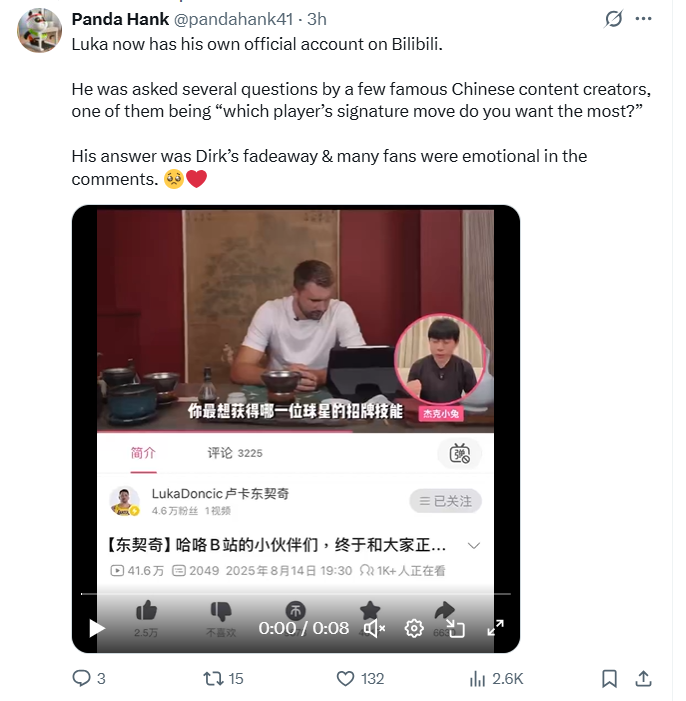686x701 pixels.
Task: Open Panda Hank profile name
Action: click(120, 19)
